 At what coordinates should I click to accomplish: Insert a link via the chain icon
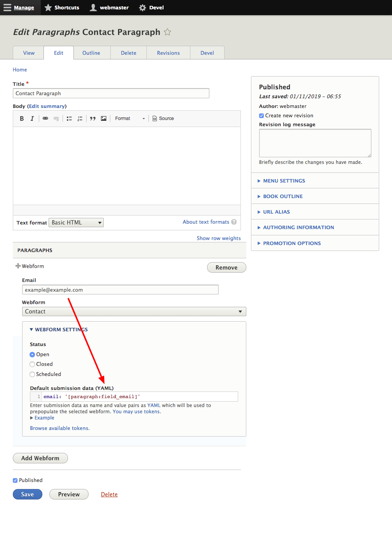tap(45, 118)
